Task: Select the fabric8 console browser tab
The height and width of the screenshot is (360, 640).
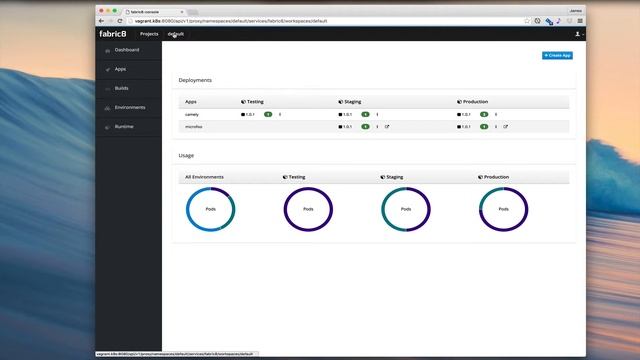Action: 154,12
